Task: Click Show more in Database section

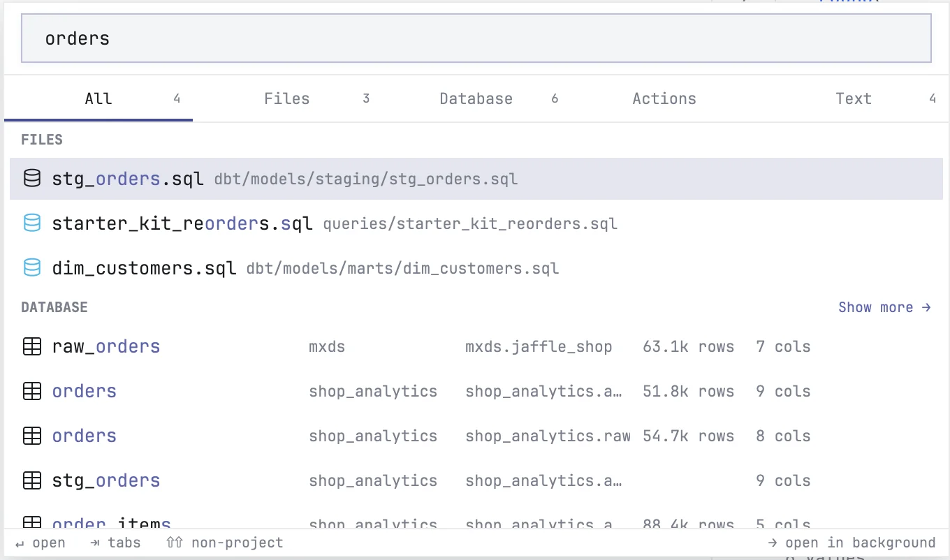Action: click(884, 307)
